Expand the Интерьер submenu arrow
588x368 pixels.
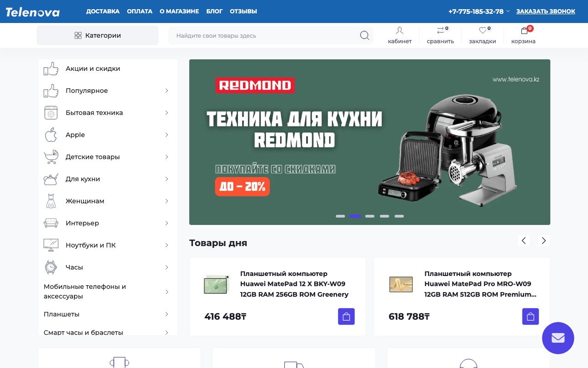pyautogui.click(x=167, y=223)
